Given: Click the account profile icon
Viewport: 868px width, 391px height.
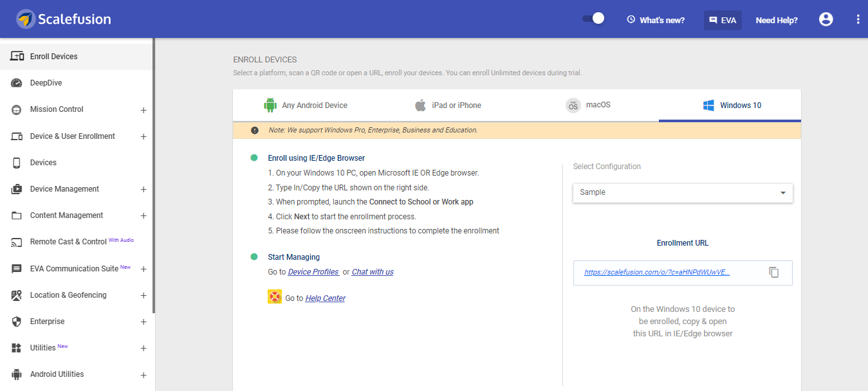Looking at the screenshot, I should click(x=826, y=19).
